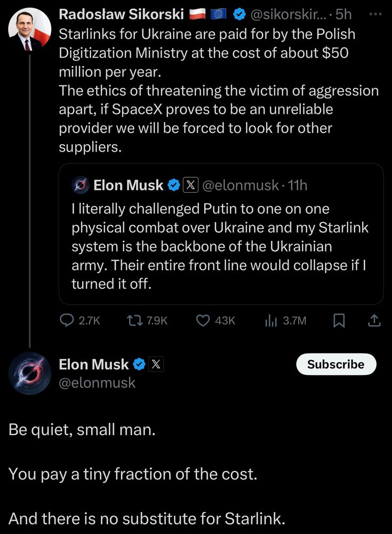The image size is (392, 534).
Task: Open Elon Musk's large black hole avatar
Action: [30, 373]
